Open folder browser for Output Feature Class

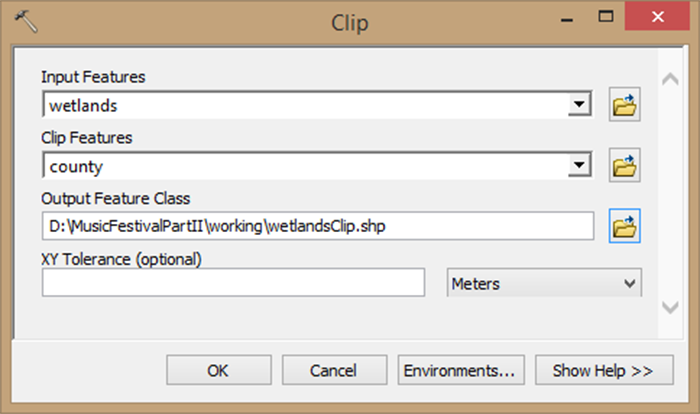[x=625, y=227]
